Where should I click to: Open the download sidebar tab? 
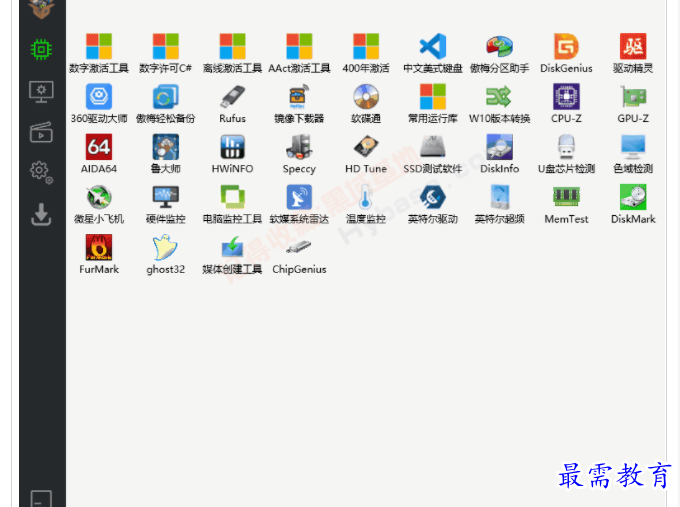point(41,214)
